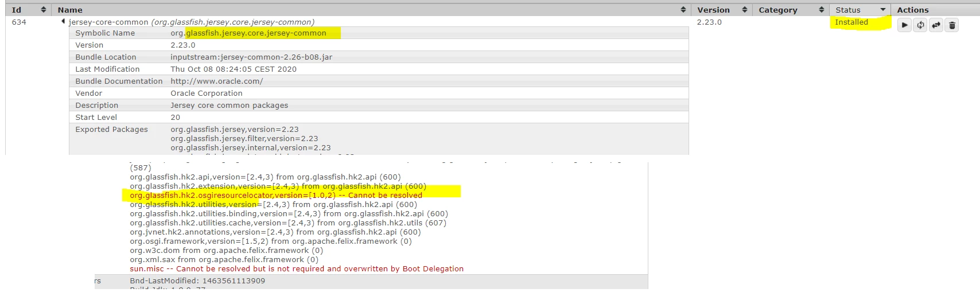Sort bundles by Id column

pyautogui.click(x=28, y=10)
